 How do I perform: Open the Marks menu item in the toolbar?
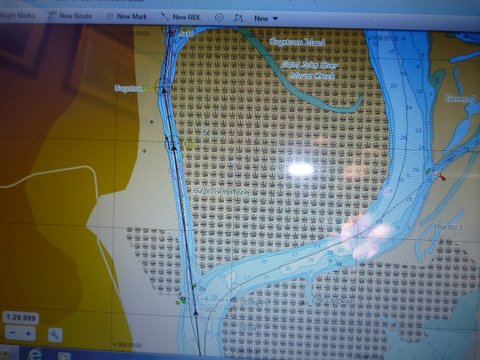(x=17, y=15)
